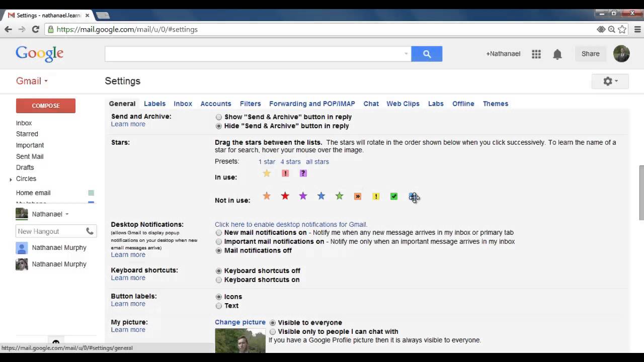This screenshot has width=644, height=362.
Task: Select the blue info icon not in use
Action: coord(413,197)
